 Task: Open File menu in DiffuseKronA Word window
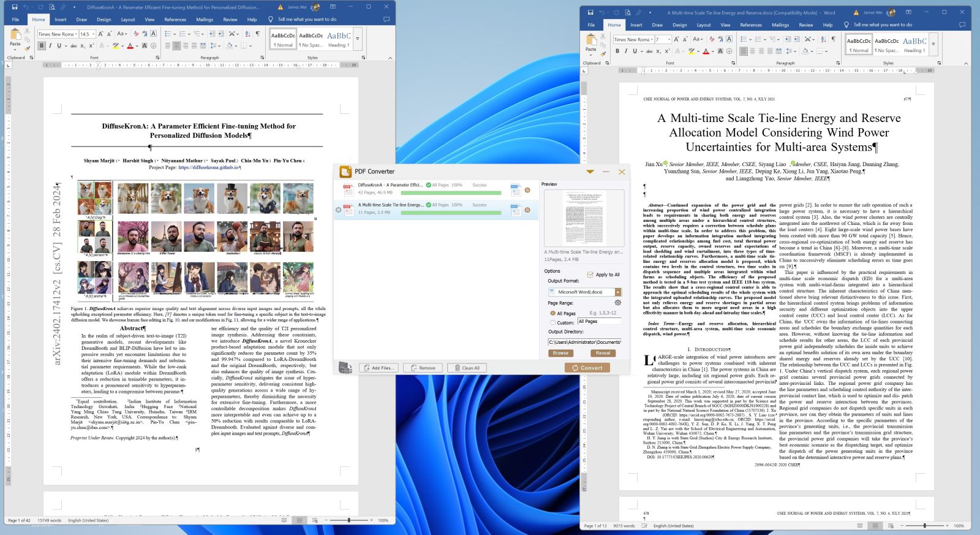pos(16,20)
